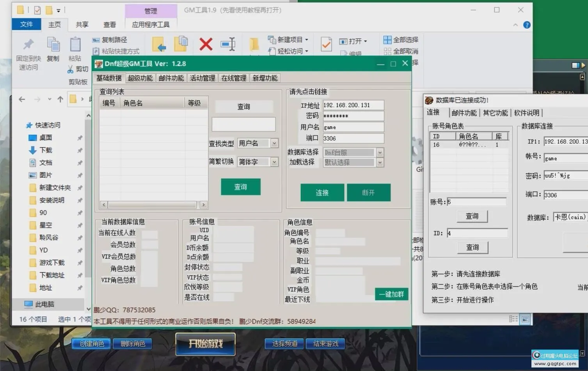Image resolution: width=588 pixels, height=371 pixels.
Task: Click the move-to folder arrow icon
Action: (158, 44)
